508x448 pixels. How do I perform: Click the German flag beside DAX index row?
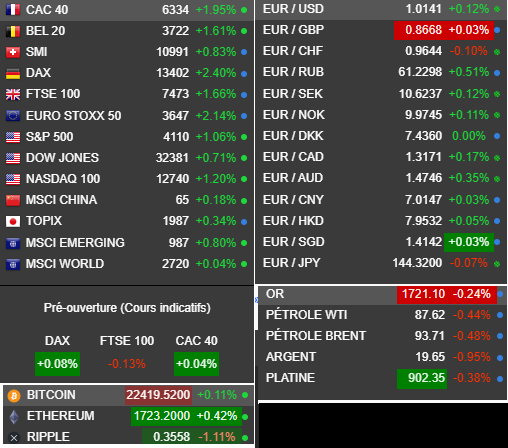point(13,73)
